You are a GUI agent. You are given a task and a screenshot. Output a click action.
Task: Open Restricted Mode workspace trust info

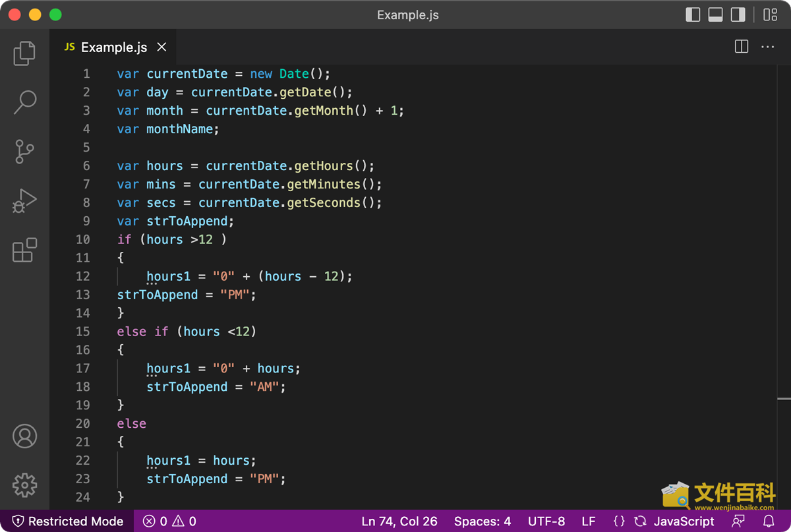[x=68, y=521]
